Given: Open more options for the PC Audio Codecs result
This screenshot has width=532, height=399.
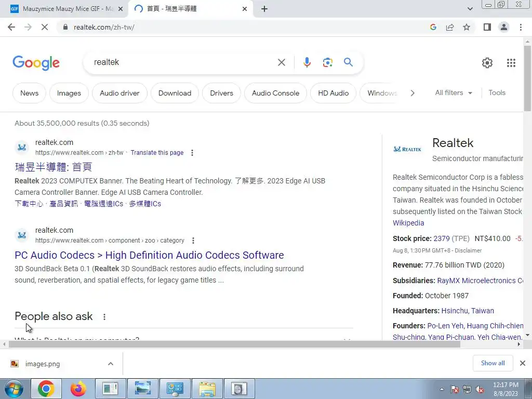Looking at the screenshot, I should (193, 241).
